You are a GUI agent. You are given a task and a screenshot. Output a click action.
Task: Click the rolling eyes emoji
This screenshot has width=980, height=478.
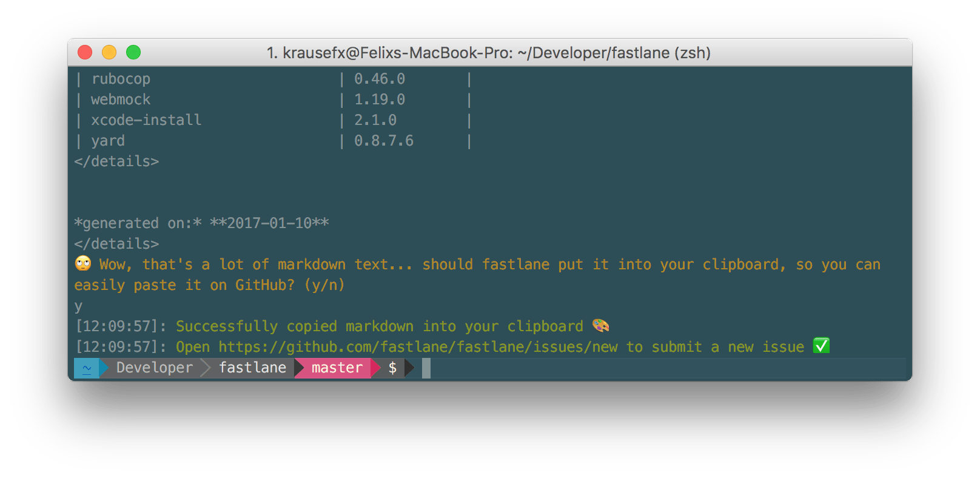[x=83, y=263]
